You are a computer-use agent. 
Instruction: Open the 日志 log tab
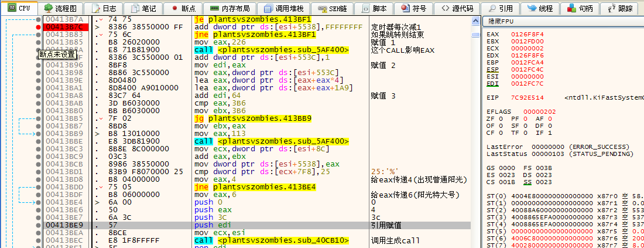click(x=104, y=8)
